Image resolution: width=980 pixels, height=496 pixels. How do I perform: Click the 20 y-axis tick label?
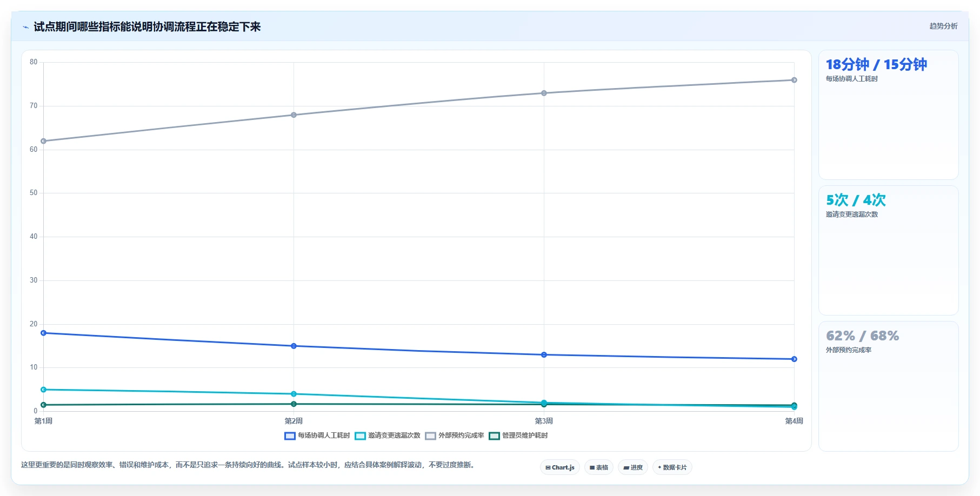coord(34,324)
